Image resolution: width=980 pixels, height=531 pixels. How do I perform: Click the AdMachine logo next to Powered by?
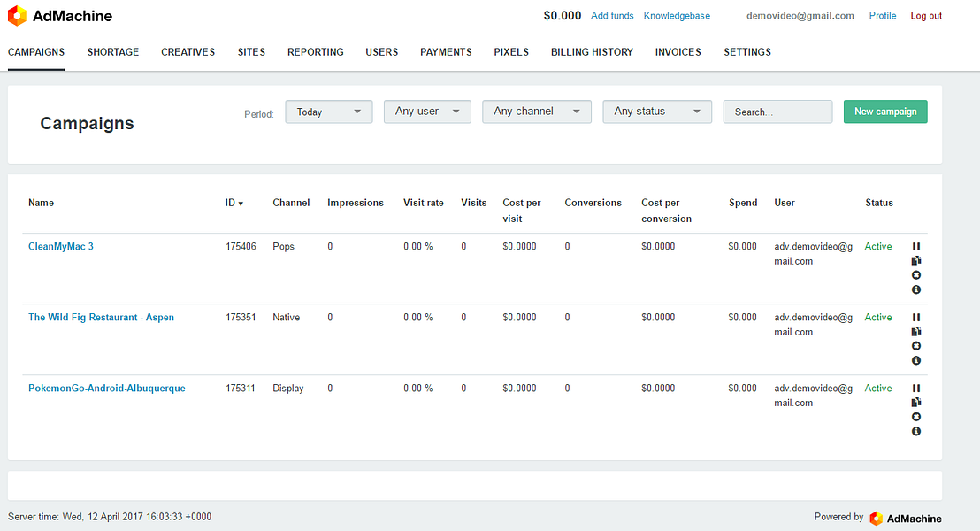905,518
